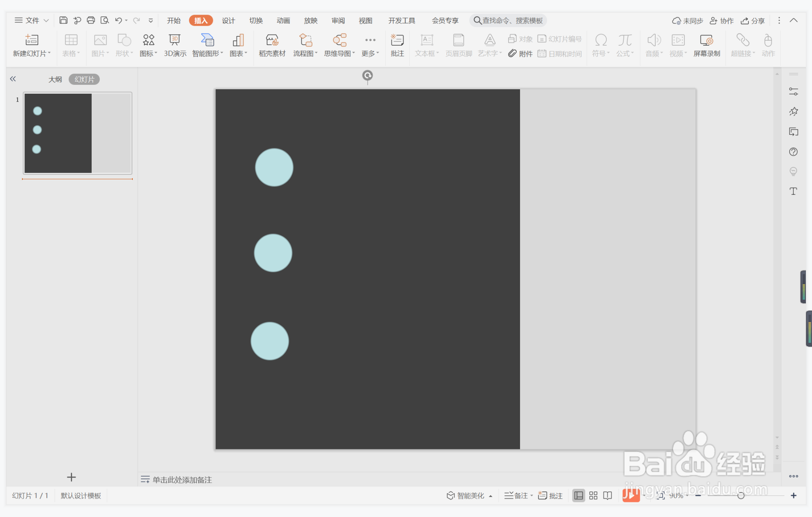Image resolution: width=812 pixels, height=517 pixels.
Task: Click the zoom slider handle
Action: click(x=741, y=495)
